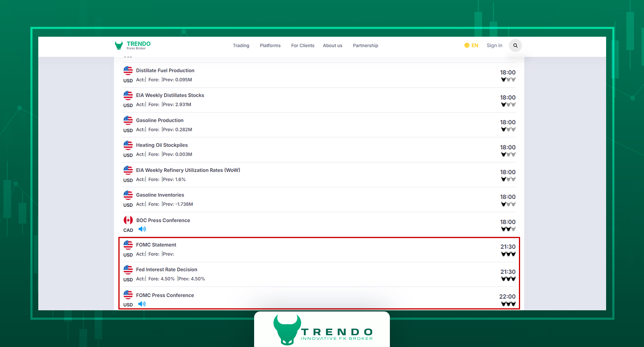Viewport: 644px width, 347px height.
Task: Click the Canada flag beside BOC Press Conference
Action: (128, 220)
